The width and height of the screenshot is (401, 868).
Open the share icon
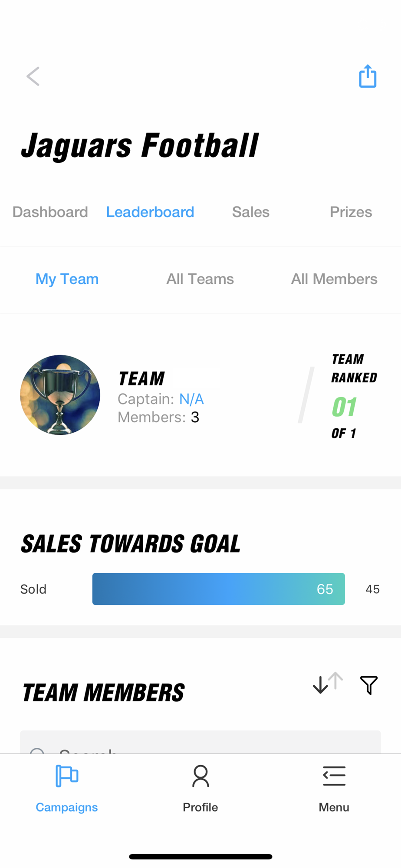tap(368, 76)
